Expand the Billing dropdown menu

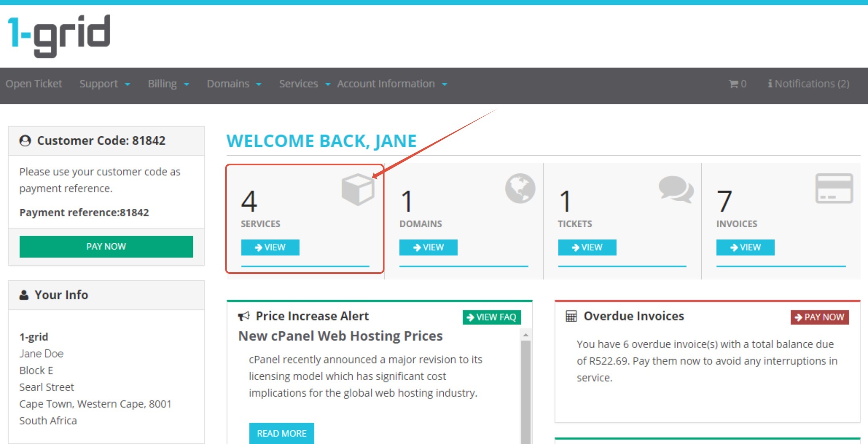pos(168,84)
